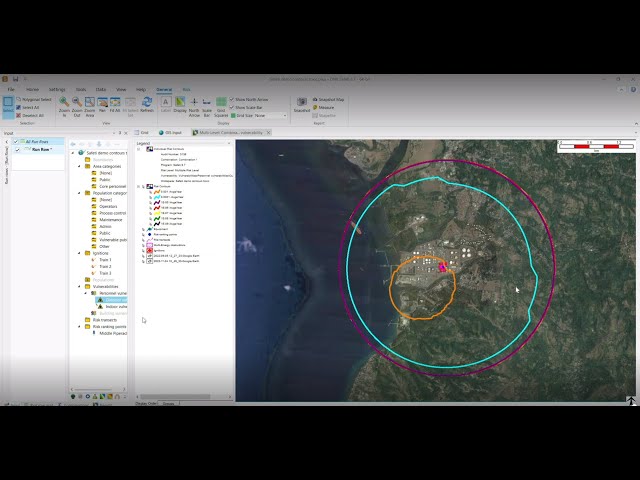The image size is (640, 480).
Task: Collapse the Run rows side panel arrow
Action: tap(7, 142)
